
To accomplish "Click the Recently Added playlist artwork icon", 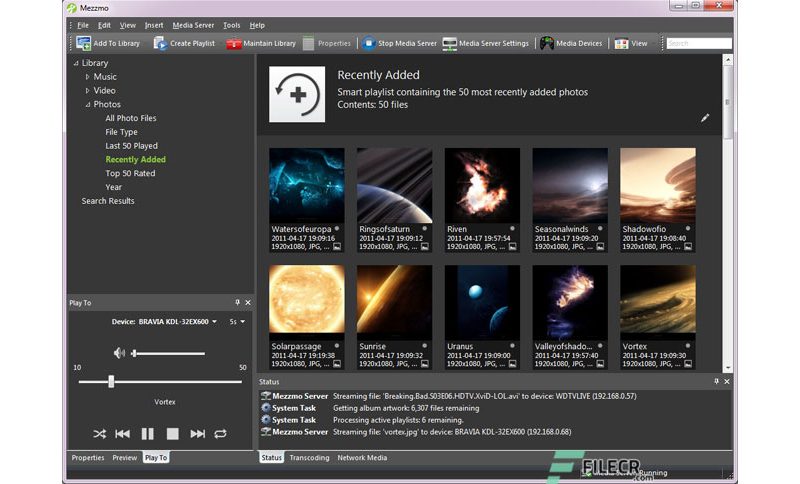I will [x=297, y=94].
